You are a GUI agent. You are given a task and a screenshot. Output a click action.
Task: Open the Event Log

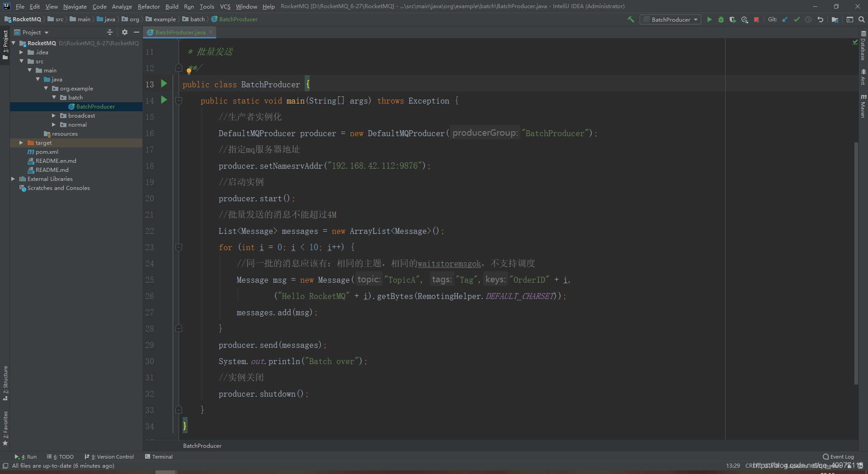(839, 457)
